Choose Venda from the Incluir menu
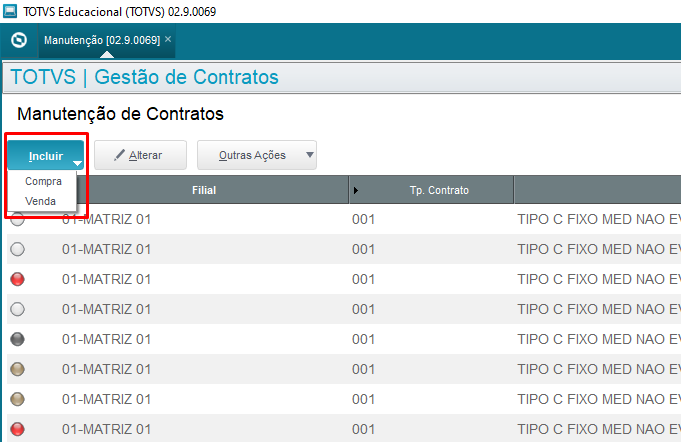 click(40, 201)
